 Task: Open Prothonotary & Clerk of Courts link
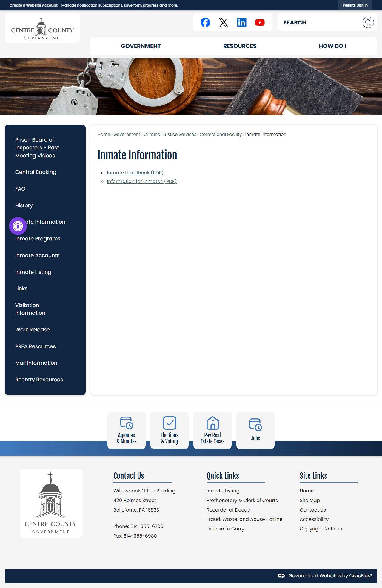tap(242, 500)
